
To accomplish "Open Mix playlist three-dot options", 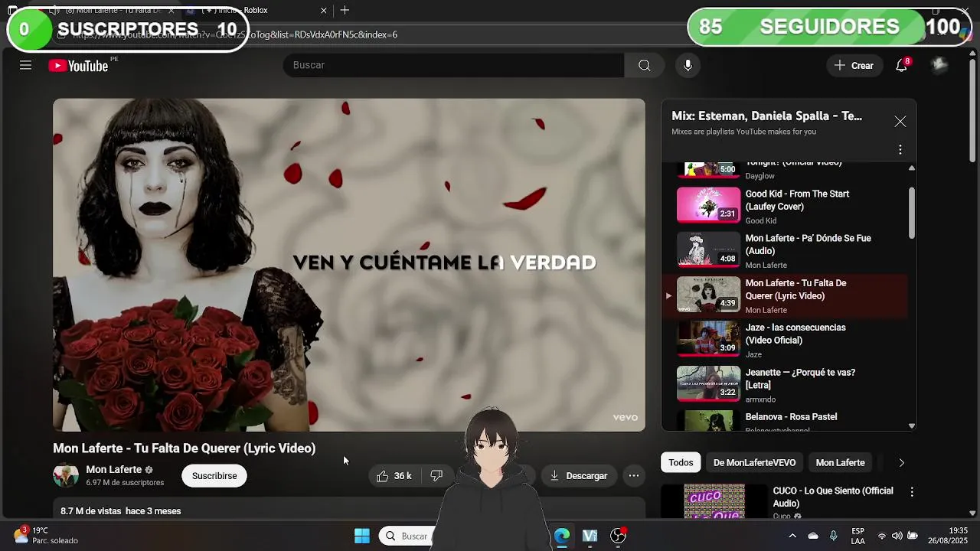I will point(900,149).
